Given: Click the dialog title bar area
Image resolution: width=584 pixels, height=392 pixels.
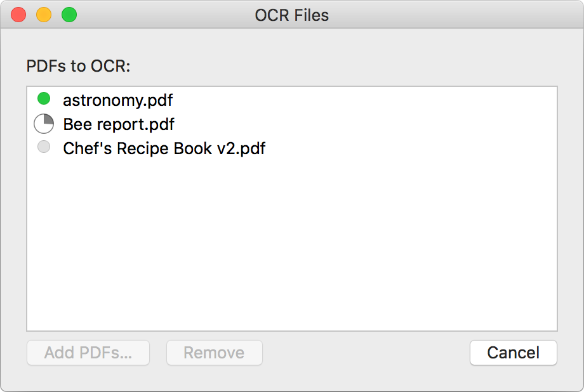Looking at the screenshot, I should coord(381,15).
